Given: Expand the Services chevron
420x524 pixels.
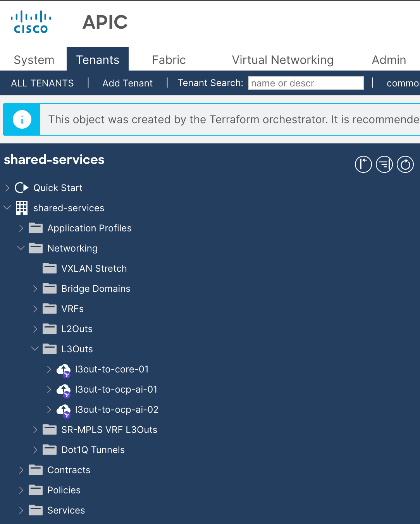Looking at the screenshot, I should coord(21,510).
